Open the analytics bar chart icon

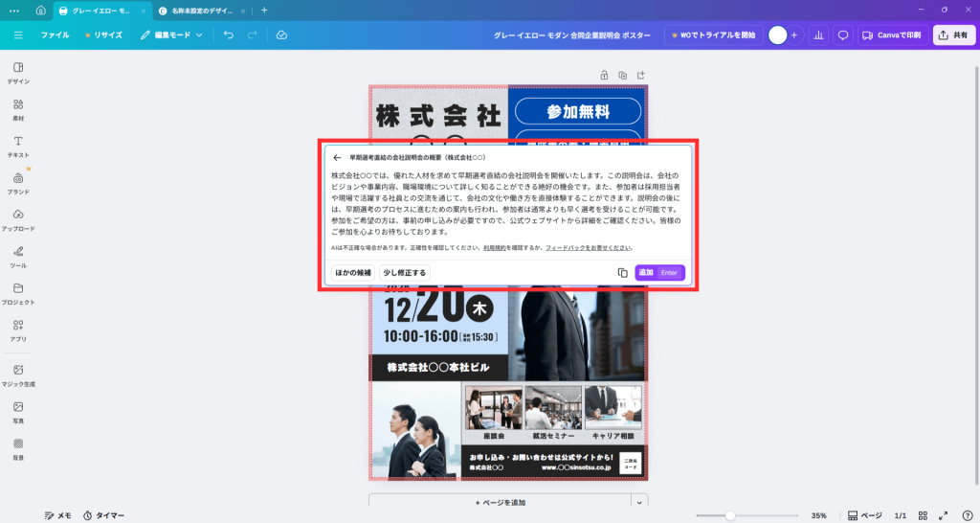(818, 35)
